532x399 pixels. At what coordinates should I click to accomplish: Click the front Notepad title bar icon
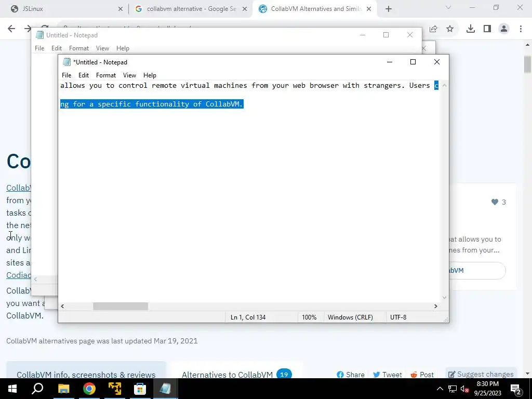pyautogui.click(x=67, y=62)
